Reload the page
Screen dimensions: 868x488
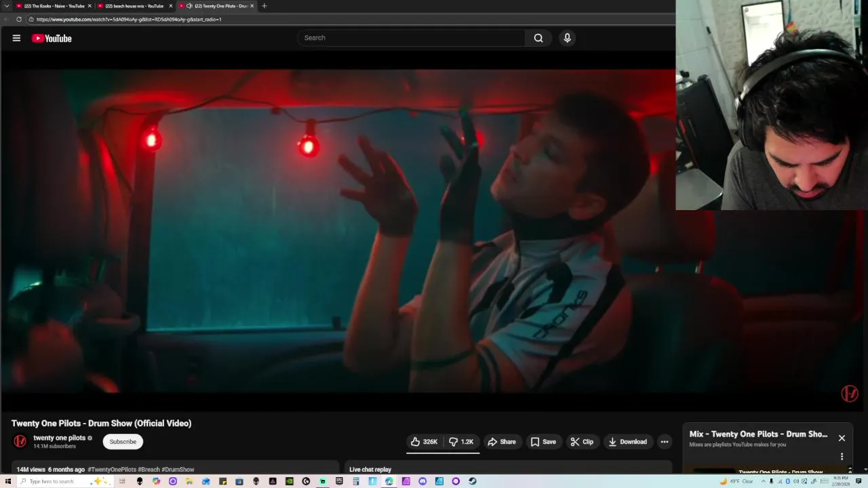[19, 19]
